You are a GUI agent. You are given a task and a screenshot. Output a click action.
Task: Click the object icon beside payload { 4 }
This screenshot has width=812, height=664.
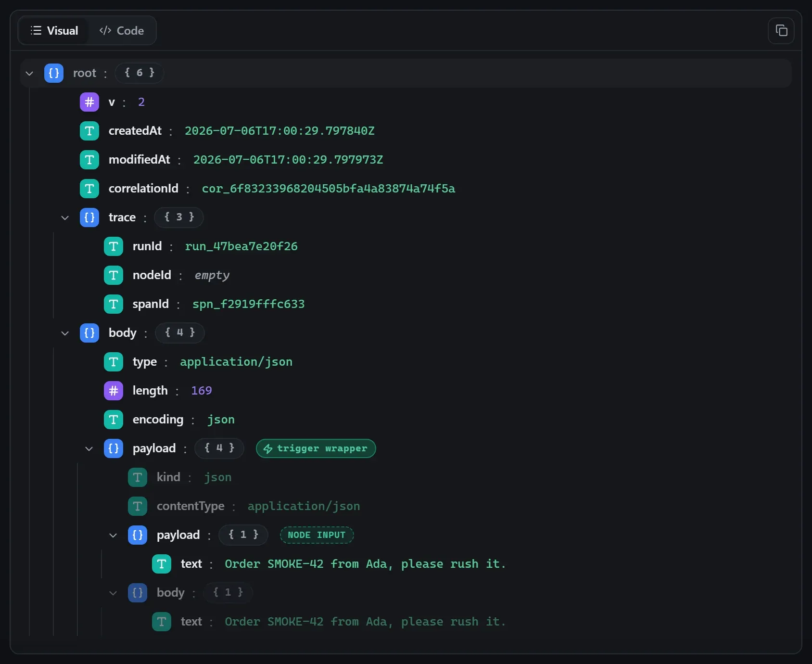coord(114,448)
